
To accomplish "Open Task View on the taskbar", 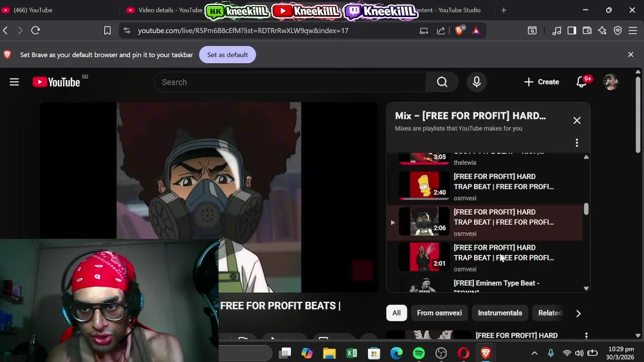I will click(x=286, y=353).
